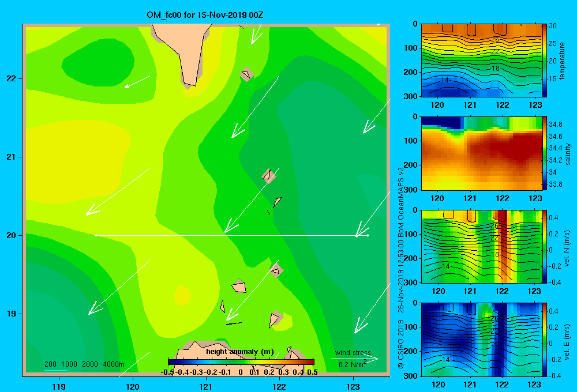Viewport: 577px width, 392px height.
Task: Click the 'wind stress' legend label
Action: [353, 353]
